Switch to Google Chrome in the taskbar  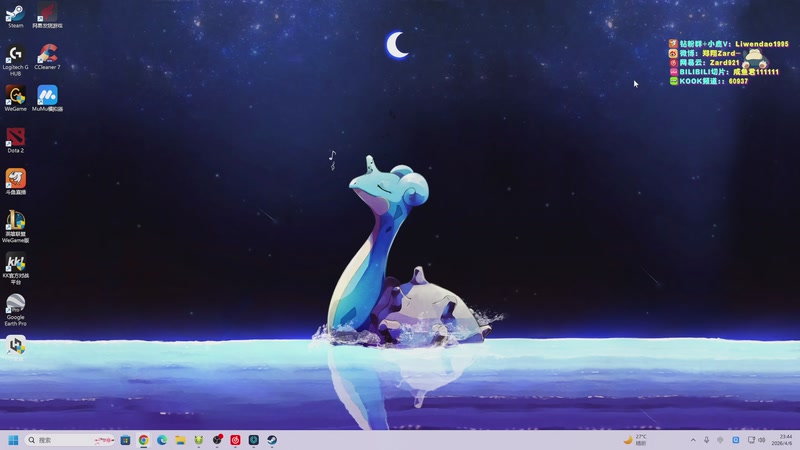(143, 440)
